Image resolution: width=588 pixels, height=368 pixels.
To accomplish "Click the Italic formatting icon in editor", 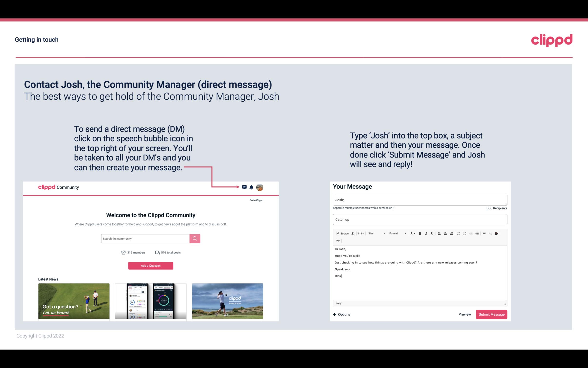I will click(426, 233).
